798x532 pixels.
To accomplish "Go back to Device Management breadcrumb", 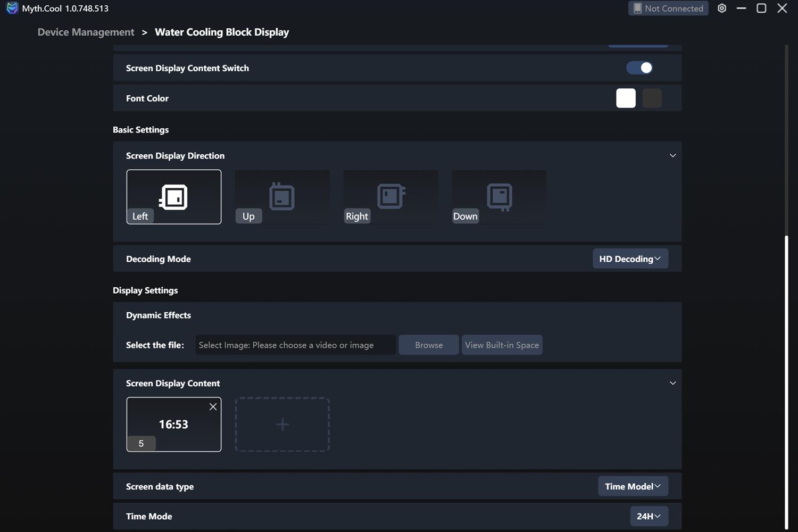I will [x=86, y=32].
